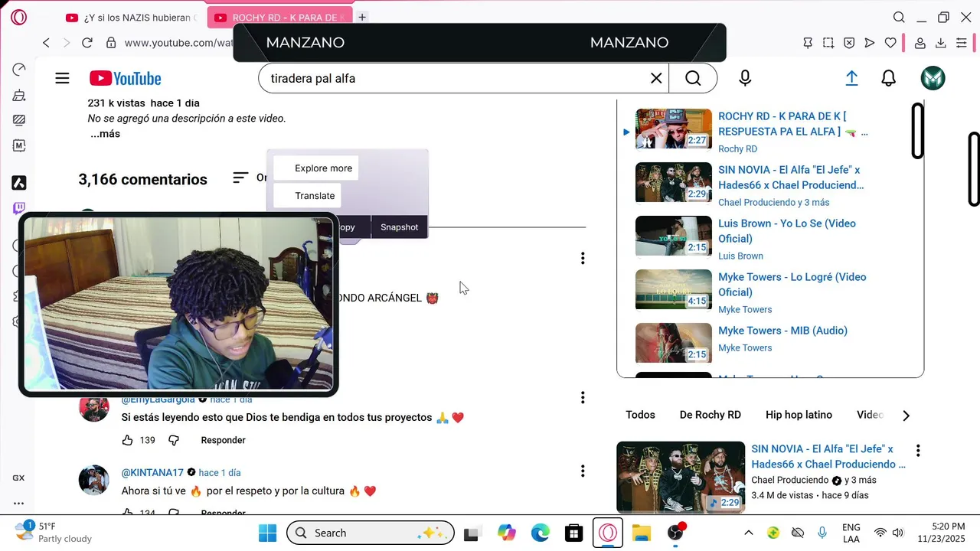The width and height of the screenshot is (980, 551).
Task: Click the address bar URL
Action: tap(178, 43)
